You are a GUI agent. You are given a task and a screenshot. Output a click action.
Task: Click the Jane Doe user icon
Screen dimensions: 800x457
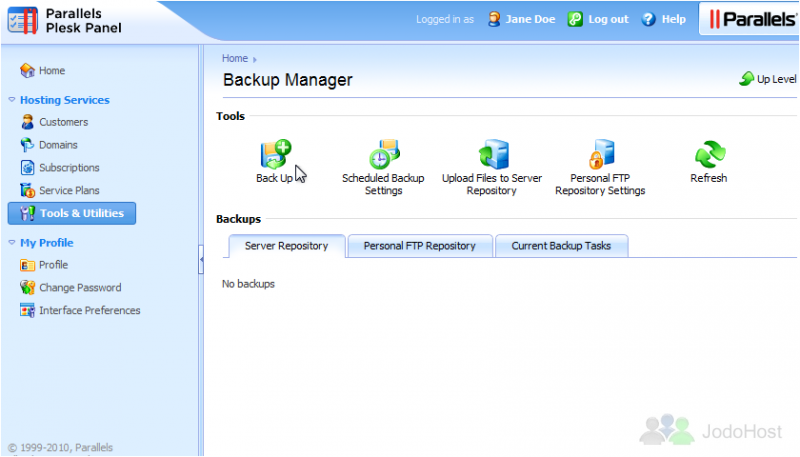494,19
